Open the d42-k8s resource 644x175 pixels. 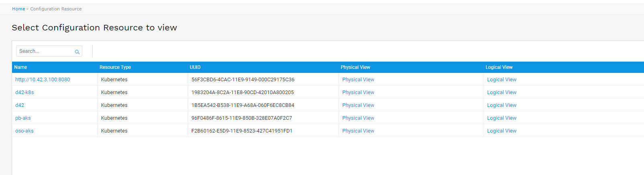(24, 93)
